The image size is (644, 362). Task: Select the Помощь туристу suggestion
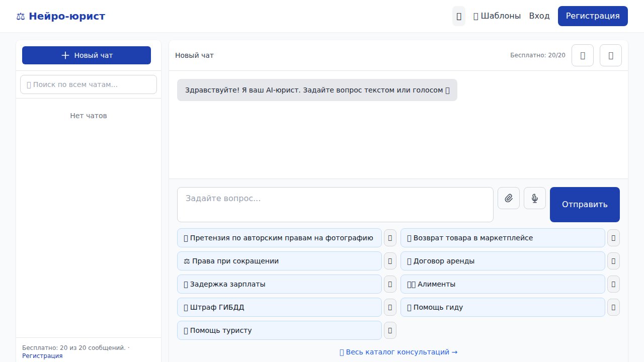coord(279,330)
